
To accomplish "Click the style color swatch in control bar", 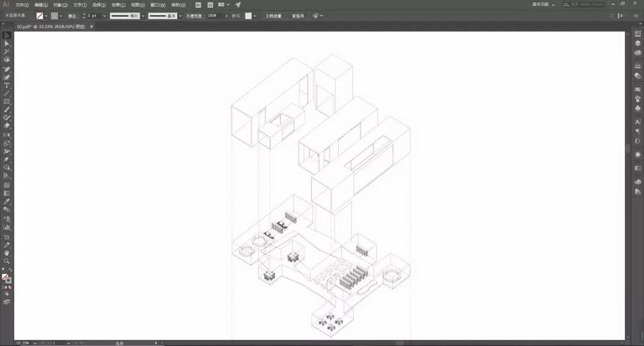I will pos(250,15).
